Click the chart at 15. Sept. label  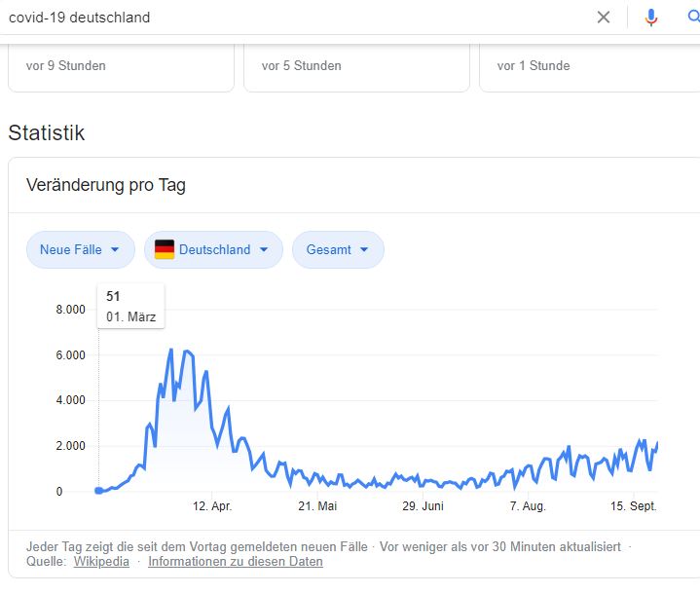click(634, 506)
